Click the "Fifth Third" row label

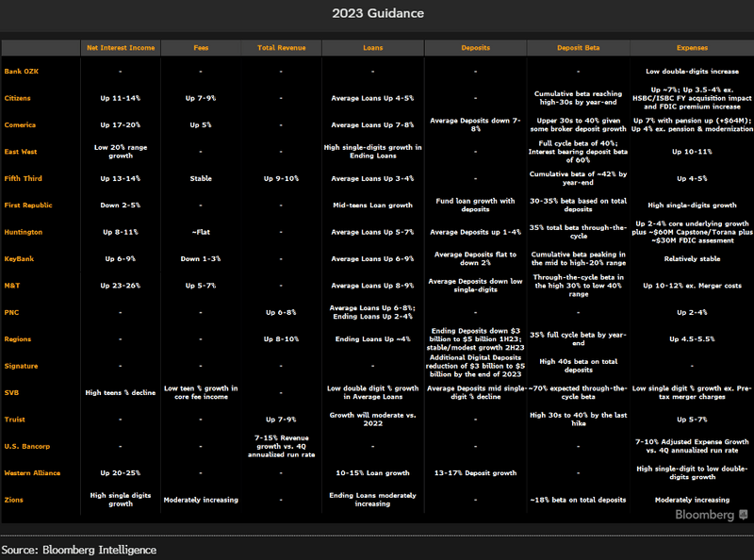pyautogui.click(x=23, y=178)
